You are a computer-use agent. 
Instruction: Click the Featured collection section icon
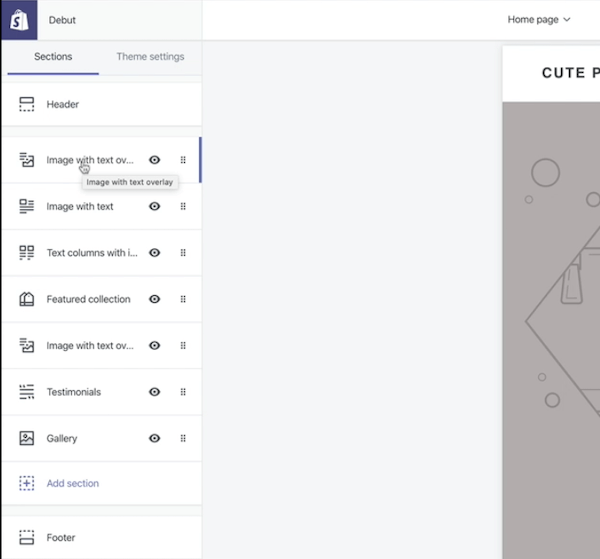click(x=27, y=299)
